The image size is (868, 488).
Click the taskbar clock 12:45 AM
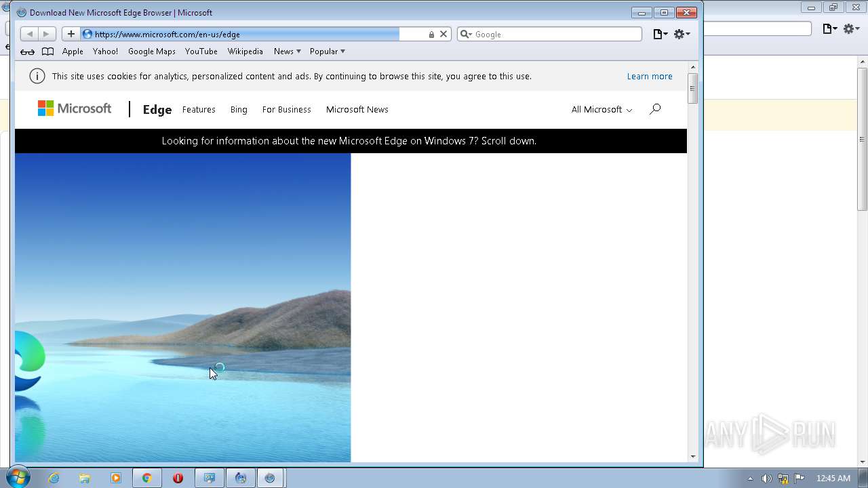click(833, 479)
